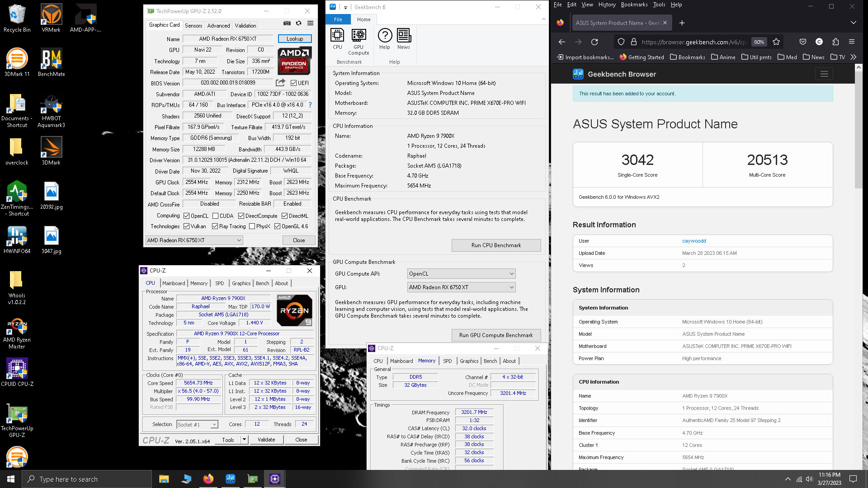The width and height of the screenshot is (868, 488).
Task: Open the BenchMate desktop icon
Action: 51,62
